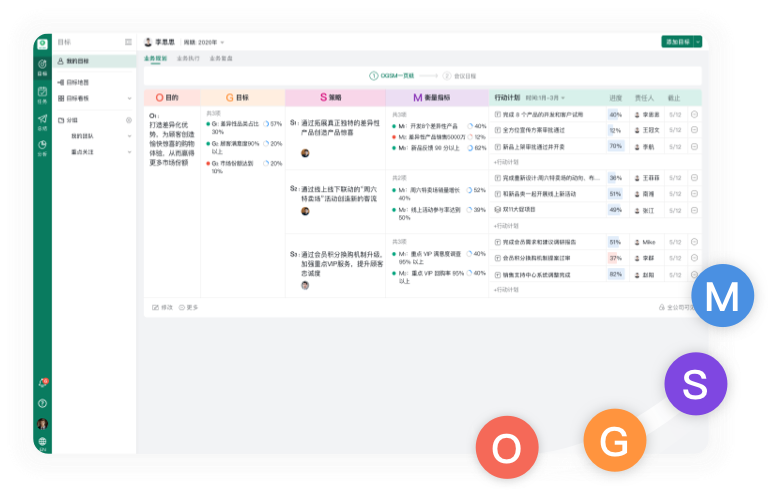This screenshot has height=501, width=769.
Task: Click the 70% progress bar cell
Action: [x=615, y=146]
